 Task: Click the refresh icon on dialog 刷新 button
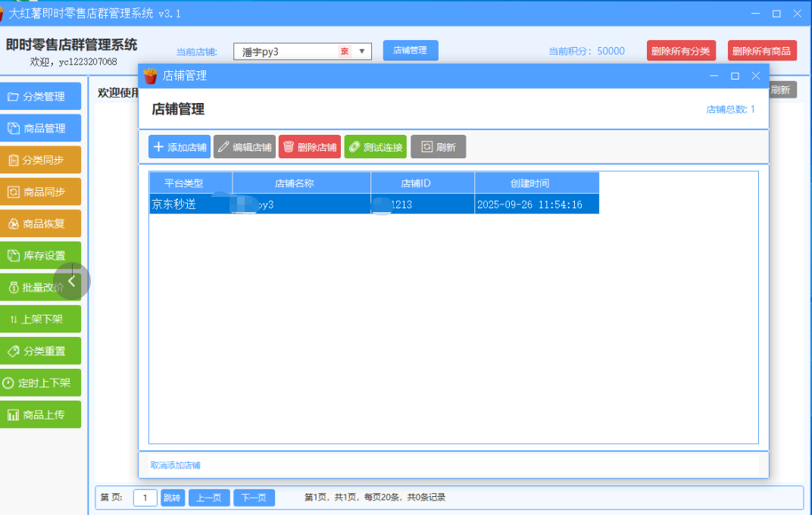click(426, 147)
